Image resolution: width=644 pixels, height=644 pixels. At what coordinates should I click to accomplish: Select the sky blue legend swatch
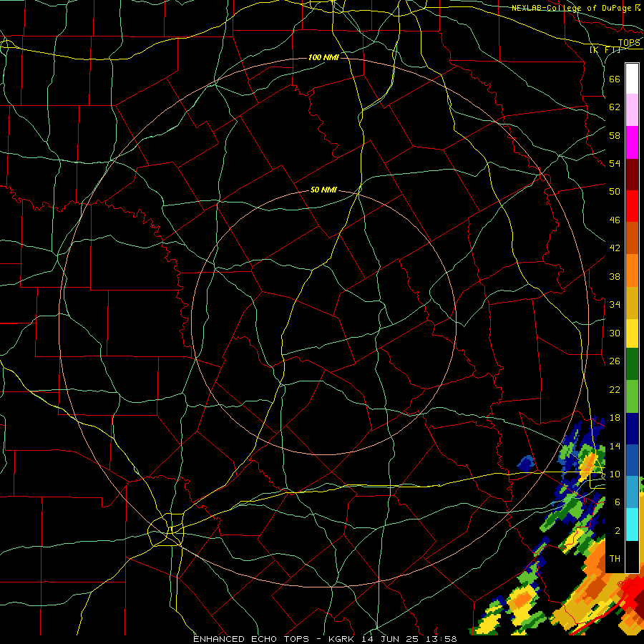[x=632, y=492]
